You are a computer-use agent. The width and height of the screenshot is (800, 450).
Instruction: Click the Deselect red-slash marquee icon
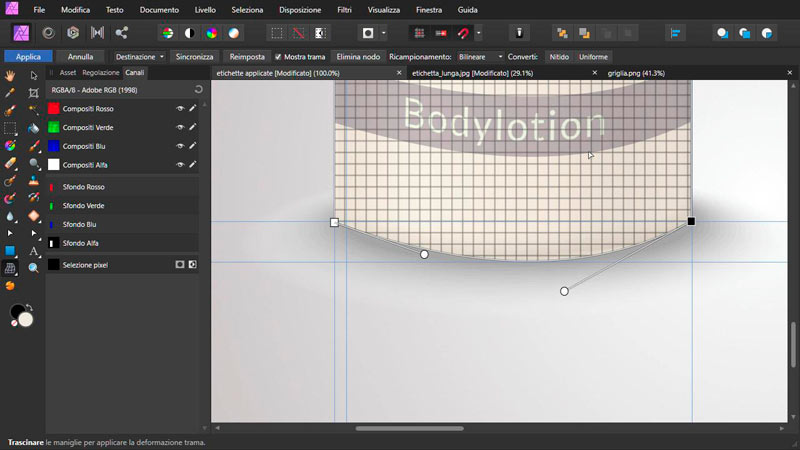298,33
